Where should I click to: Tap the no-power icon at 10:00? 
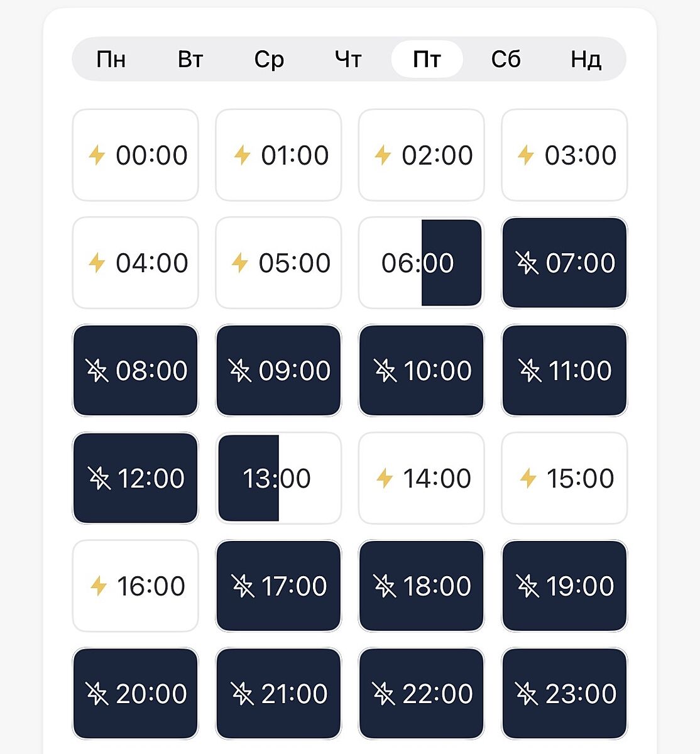point(385,371)
